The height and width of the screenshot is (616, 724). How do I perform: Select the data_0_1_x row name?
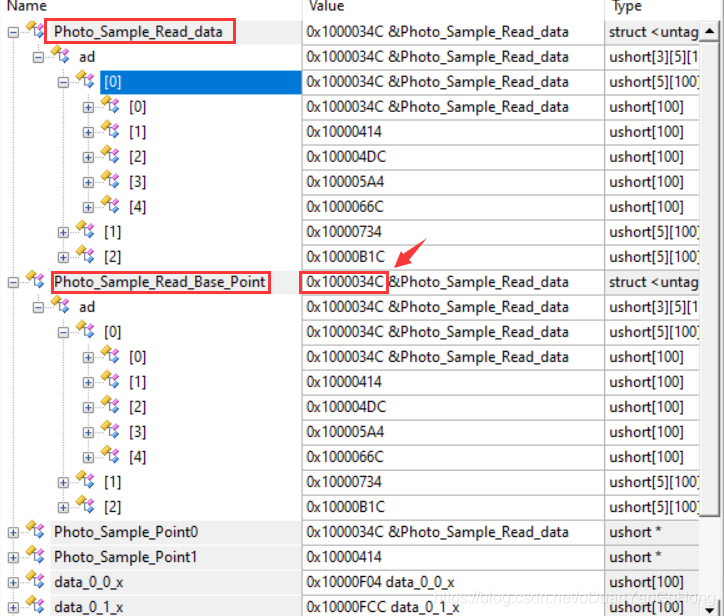click(x=89, y=607)
